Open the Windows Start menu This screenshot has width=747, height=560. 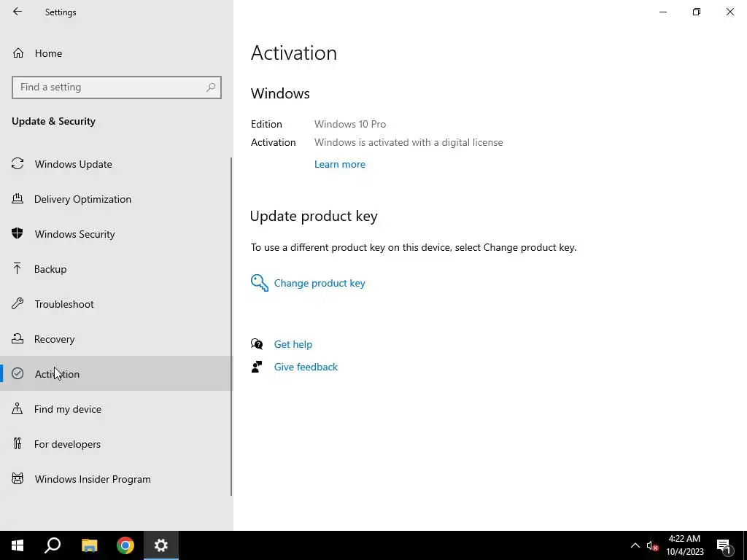18,545
